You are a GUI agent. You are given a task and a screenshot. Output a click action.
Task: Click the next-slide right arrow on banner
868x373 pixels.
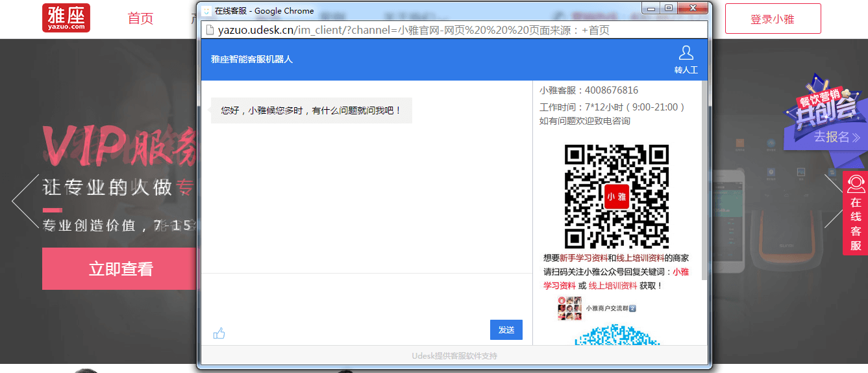tap(832, 201)
